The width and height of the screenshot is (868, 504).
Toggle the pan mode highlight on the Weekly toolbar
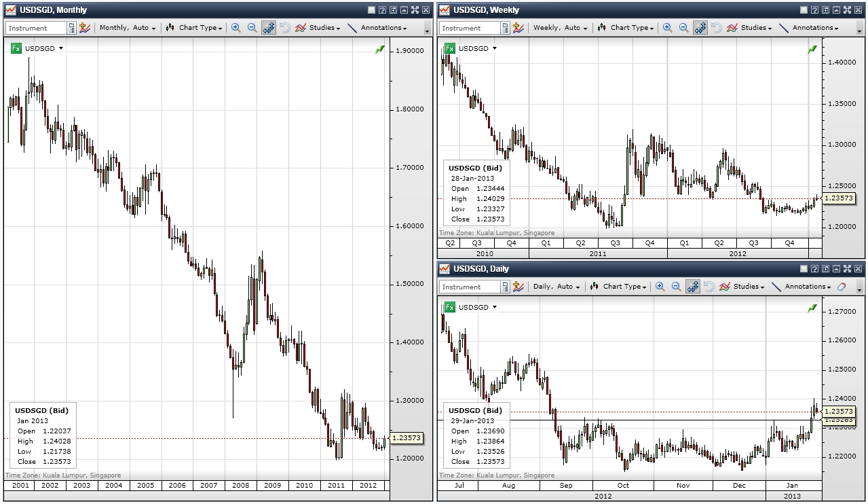700,28
